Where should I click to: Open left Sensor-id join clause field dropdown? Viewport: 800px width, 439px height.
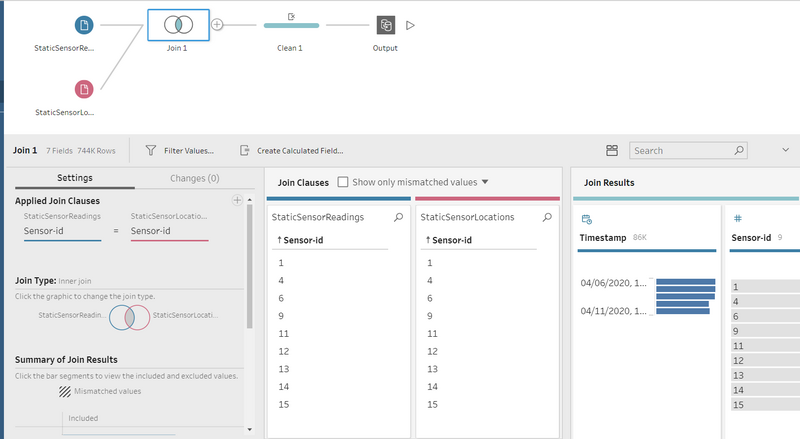coord(62,231)
